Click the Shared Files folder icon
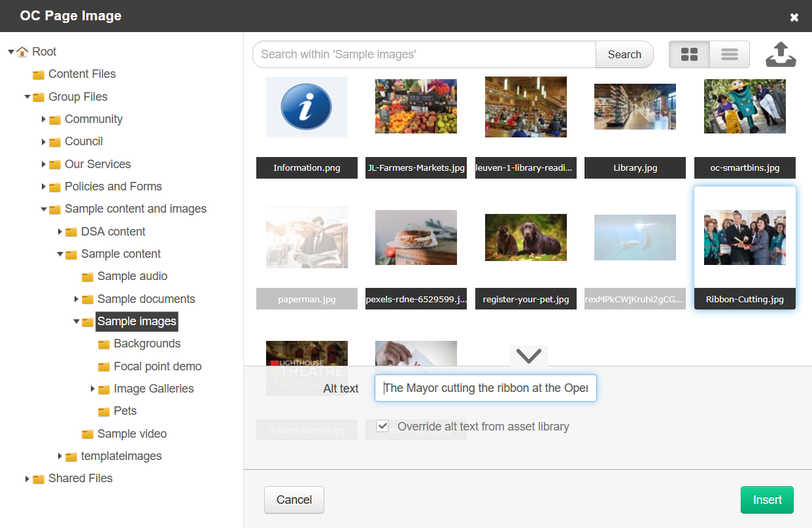Screen dimensions: 812x528 37,478
